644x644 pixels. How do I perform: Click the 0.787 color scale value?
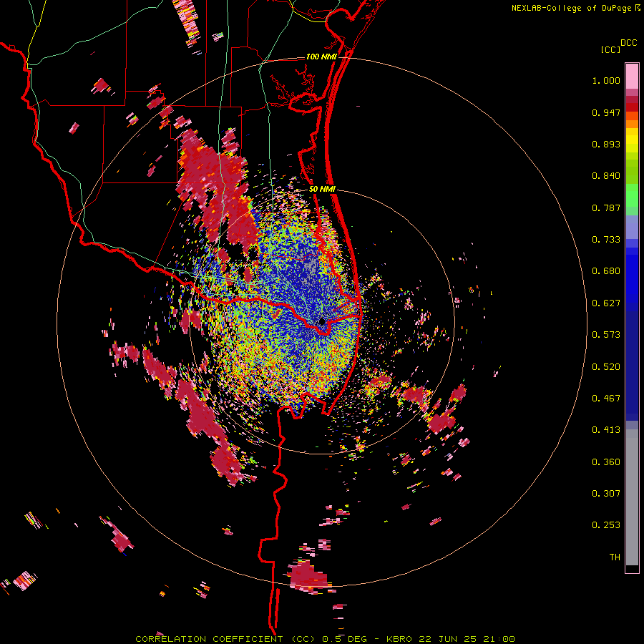(606, 208)
